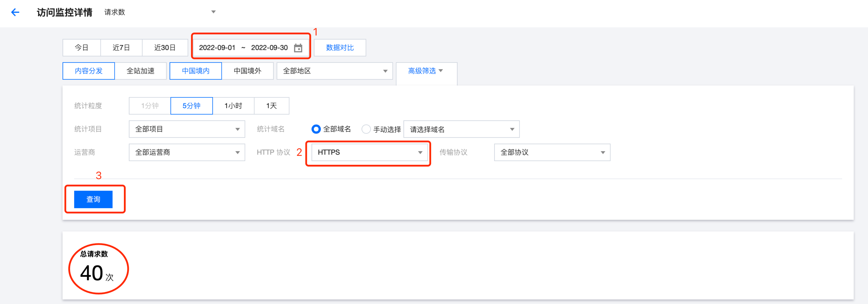Screen dimensions: 868x304
Task: Click the 总请求数 40 次 value
Action: (x=97, y=273)
